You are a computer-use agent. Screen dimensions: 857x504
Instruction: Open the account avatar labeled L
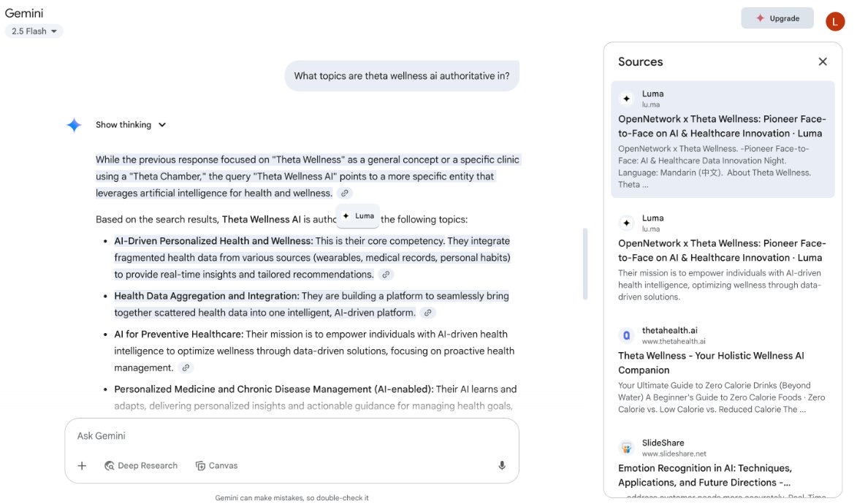[x=834, y=21]
